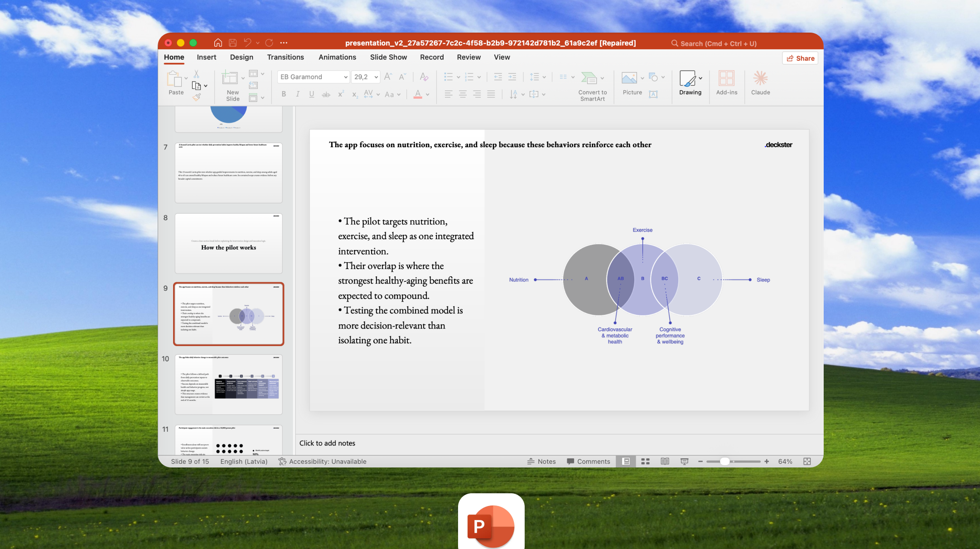The image size is (980, 549).
Task: Increase the list indent level
Action: click(x=512, y=77)
